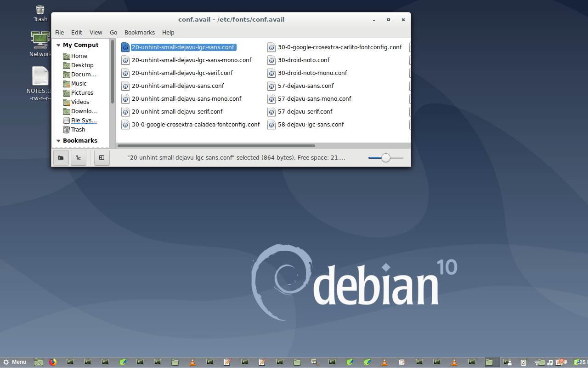Select 30-droid-noto.conf file
Image resolution: width=588 pixels, height=368 pixels.
click(x=299, y=60)
